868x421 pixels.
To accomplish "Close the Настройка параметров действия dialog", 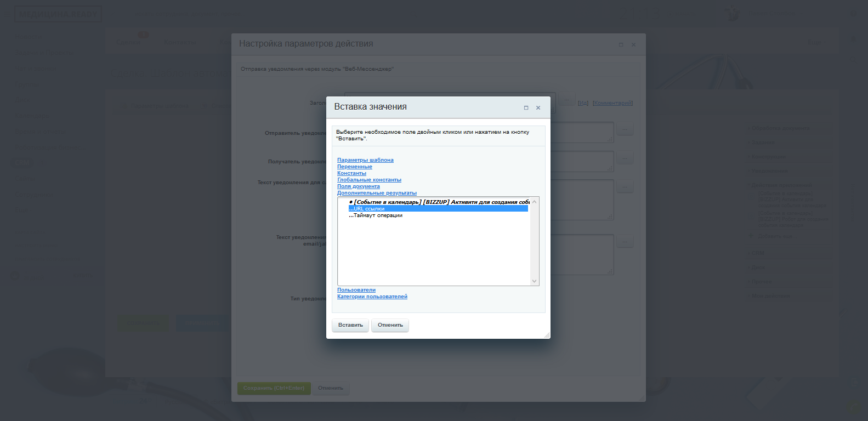I will point(633,45).
